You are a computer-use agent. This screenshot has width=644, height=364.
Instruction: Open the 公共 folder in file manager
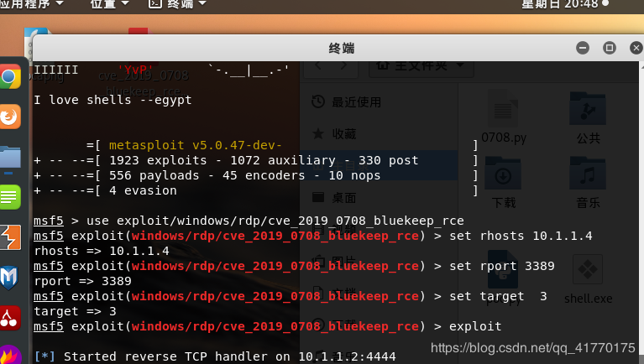click(588, 118)
